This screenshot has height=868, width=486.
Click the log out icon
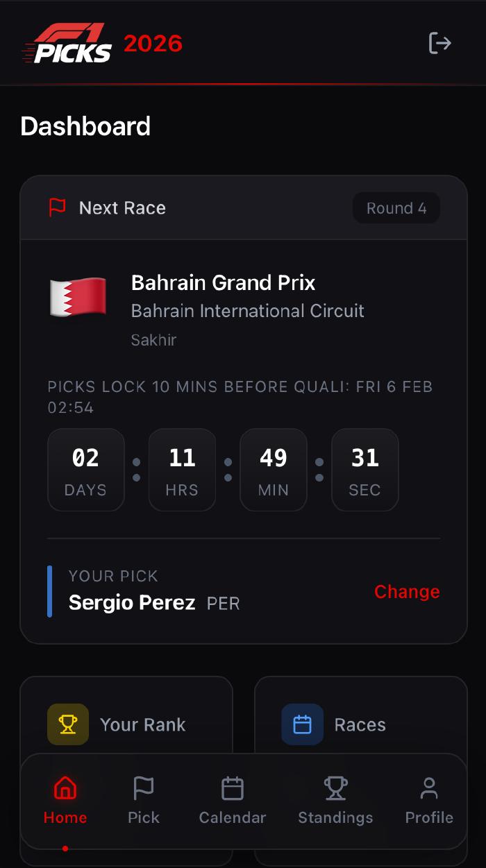[439, 43]
